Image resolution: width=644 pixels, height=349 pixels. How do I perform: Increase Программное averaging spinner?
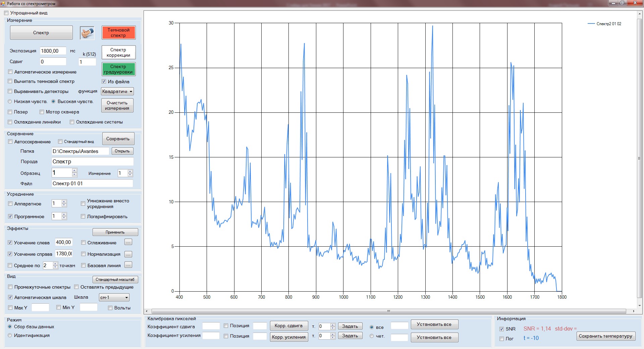click(64, 214)
